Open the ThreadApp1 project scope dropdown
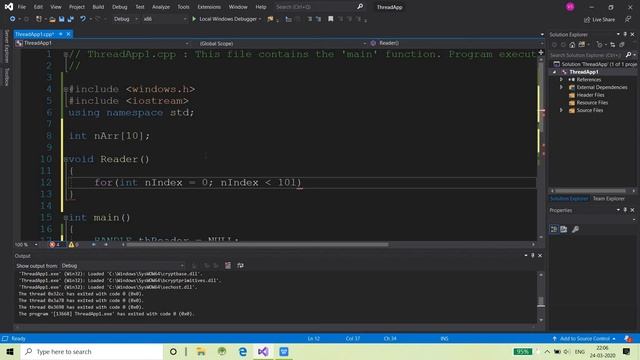Viewport: 640px width, 360px height. coord(102,43)
